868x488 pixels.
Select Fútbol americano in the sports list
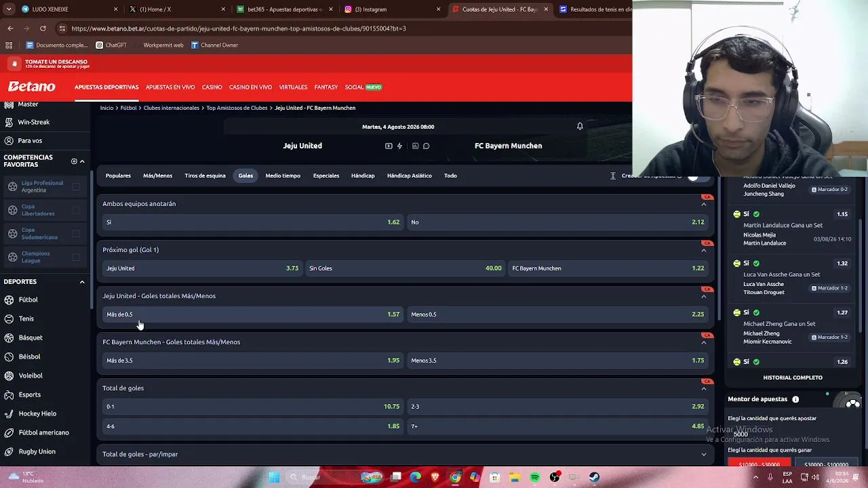pyautogui.click(x=43, y=432)
